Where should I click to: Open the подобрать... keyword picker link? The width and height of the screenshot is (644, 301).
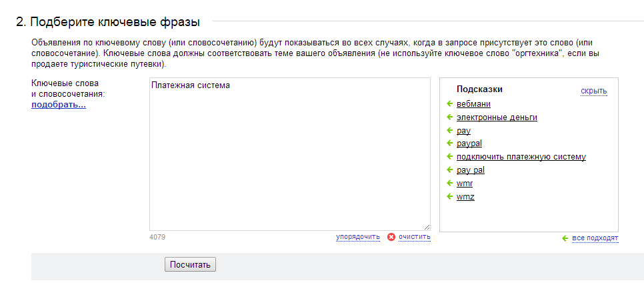tap(59, 105)
